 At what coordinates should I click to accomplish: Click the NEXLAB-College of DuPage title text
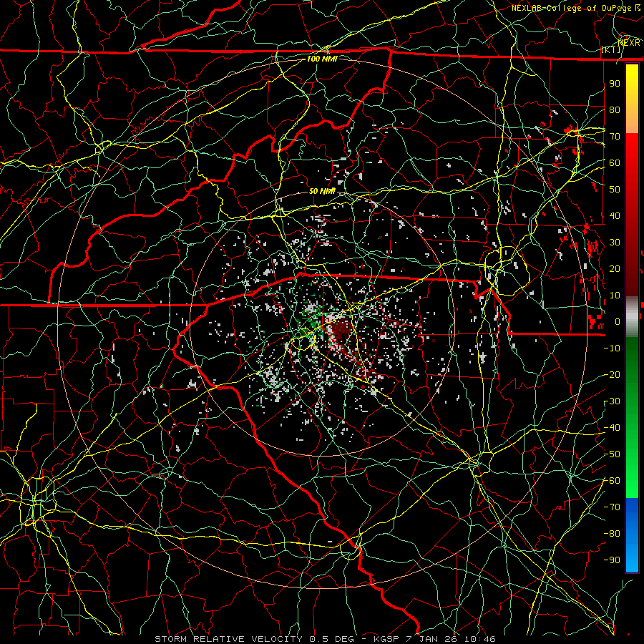pyautogui.click(x=575, y=8)
